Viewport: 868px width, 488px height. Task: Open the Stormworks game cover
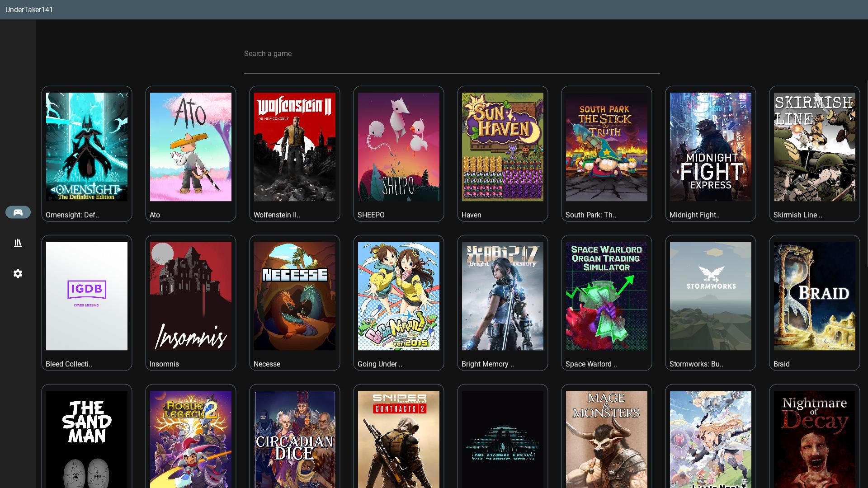tap(711, 296)
